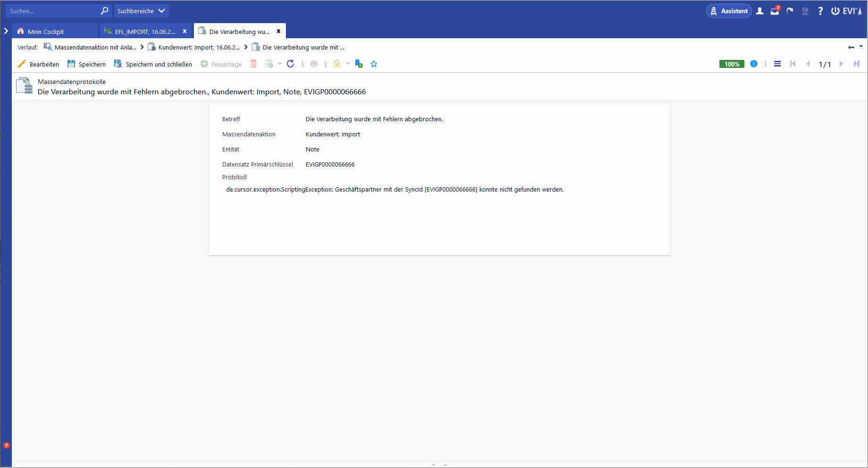Open help via question mark icon
868x468 pixels.
tap(820, 11)
